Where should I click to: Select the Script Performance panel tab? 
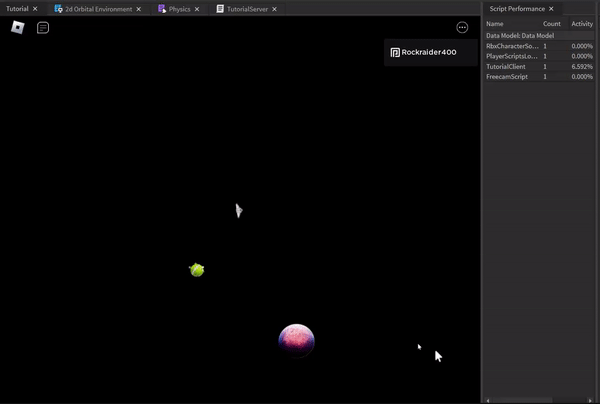coord(517,8)
